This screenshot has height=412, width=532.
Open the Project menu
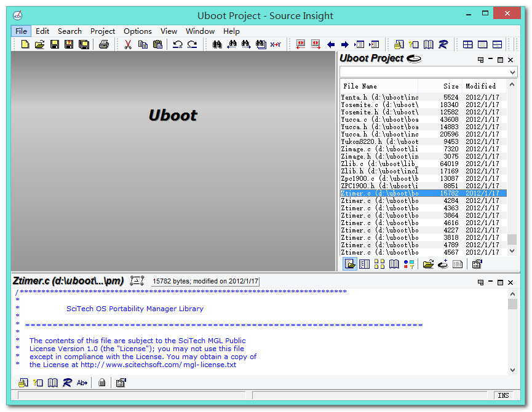pyautogui.click(x=103, y=31)
